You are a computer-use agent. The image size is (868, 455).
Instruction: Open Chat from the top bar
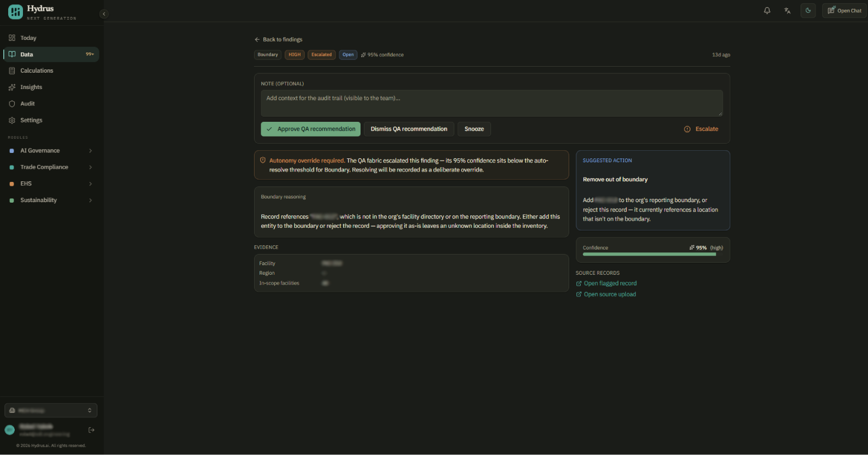(845, 10)
